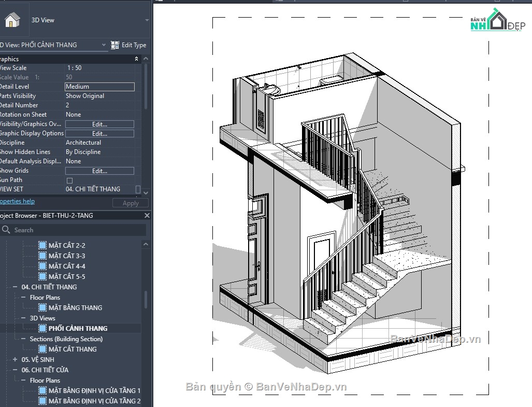532x407 pixels.
Task: Click Edit for Show Grids
Action: point(99,171)
